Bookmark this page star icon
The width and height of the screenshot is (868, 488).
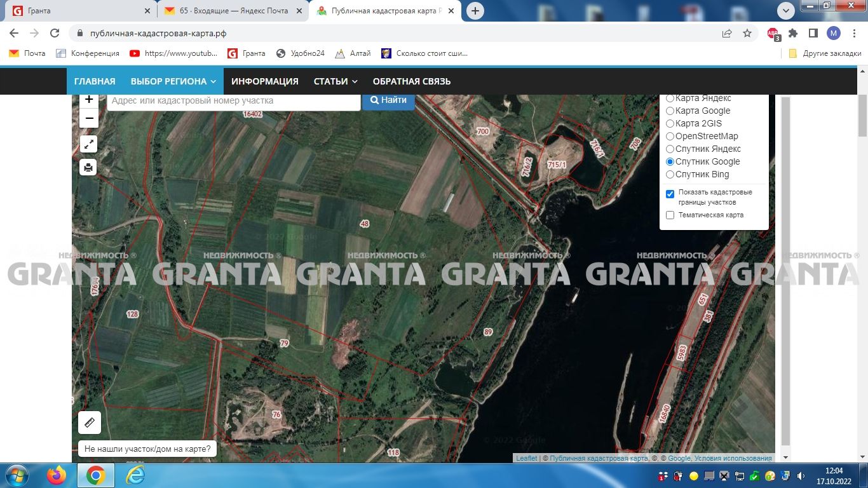[x=747, y=33]
